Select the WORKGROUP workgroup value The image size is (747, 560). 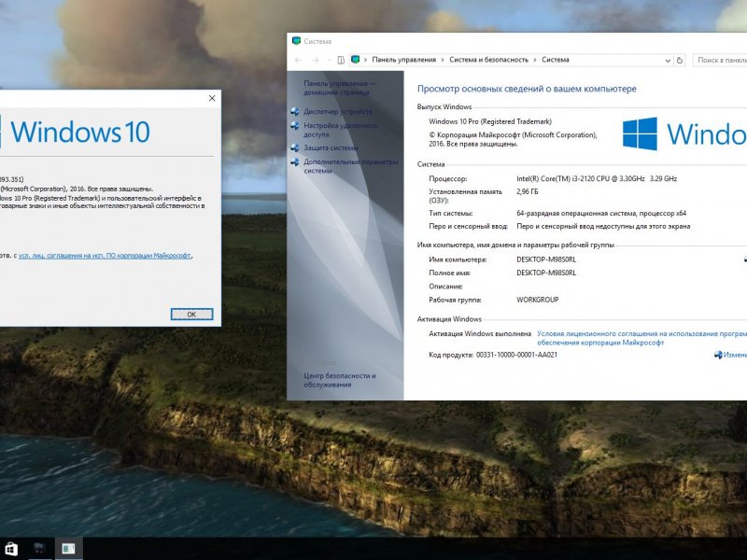coord(538,300)
